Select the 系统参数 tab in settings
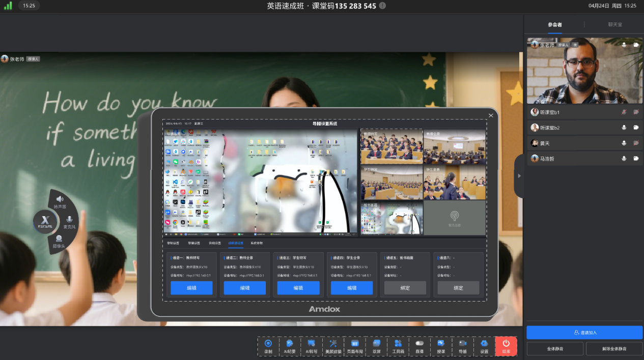 pyautogui.click(x=257, y=244)
